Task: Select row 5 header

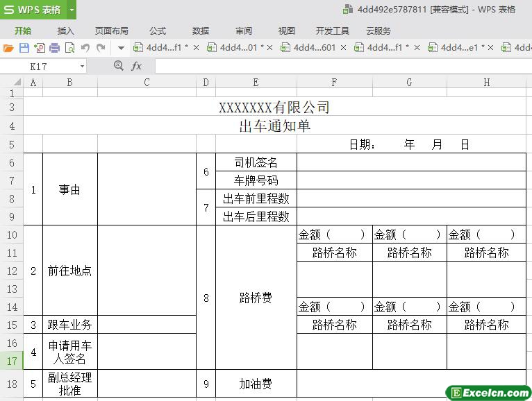Action: pyautogui.click(x=12, y=144)
